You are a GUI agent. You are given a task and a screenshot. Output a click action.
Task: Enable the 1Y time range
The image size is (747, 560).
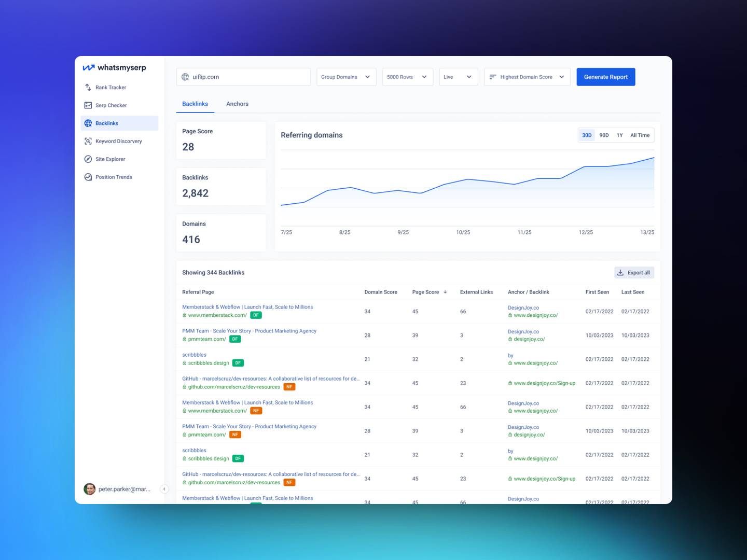pyautogui.click(x=620, y=135)
